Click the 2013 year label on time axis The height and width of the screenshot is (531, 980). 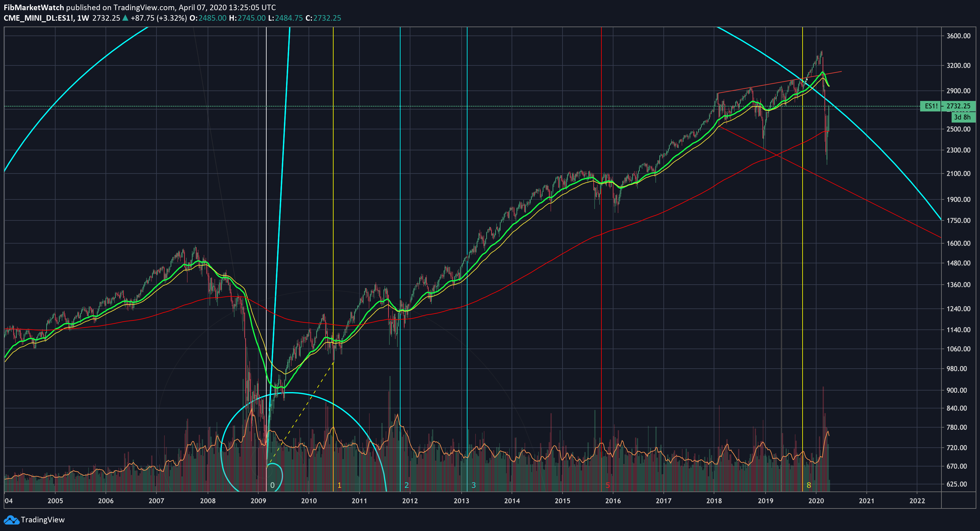pyautogui.click(x=462, y=500)
